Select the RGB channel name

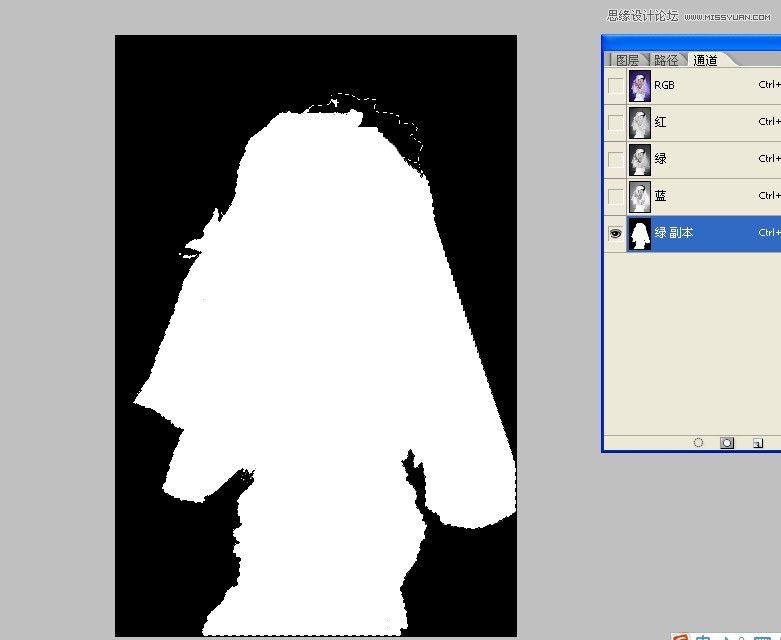tap(664, 86)
